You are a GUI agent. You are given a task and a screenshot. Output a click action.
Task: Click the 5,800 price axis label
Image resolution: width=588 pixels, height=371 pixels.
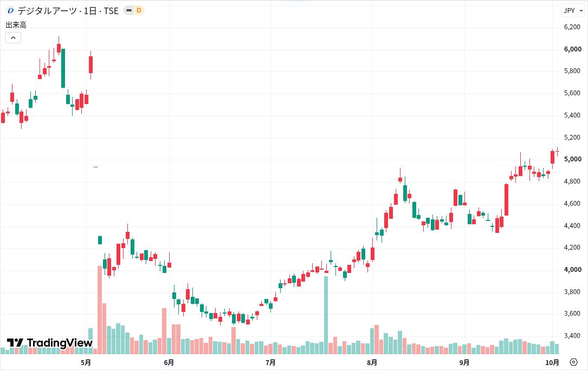(x=573, y=71)
